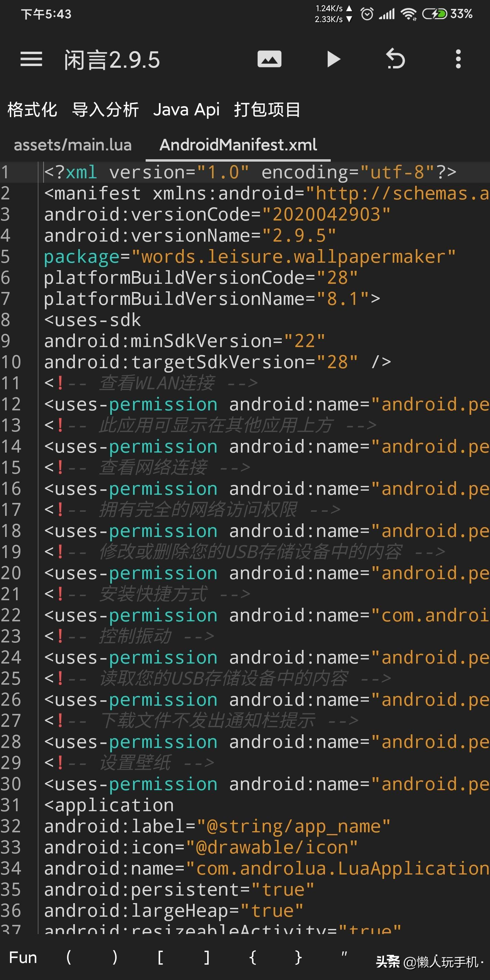The width and height of the screenshot is (490, 980).
Task: Insert Fun keyword from shortcut bar
Action: [x=23, y=957]
